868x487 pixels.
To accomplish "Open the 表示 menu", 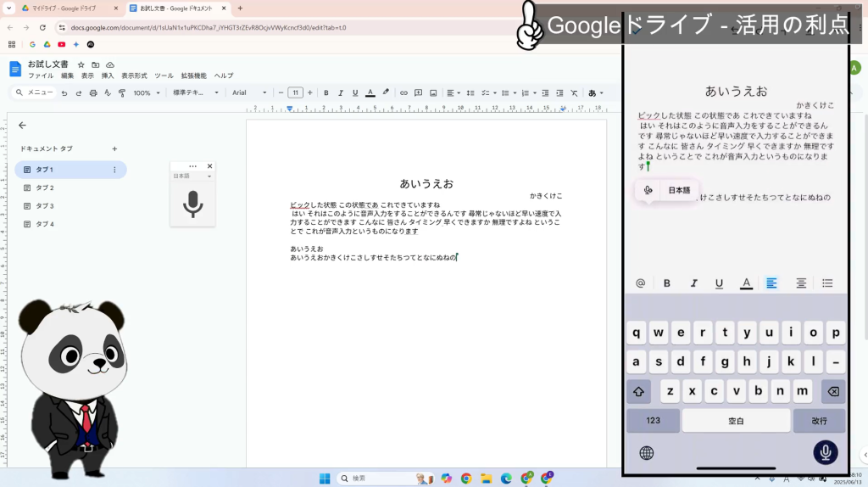I will 87,76.
